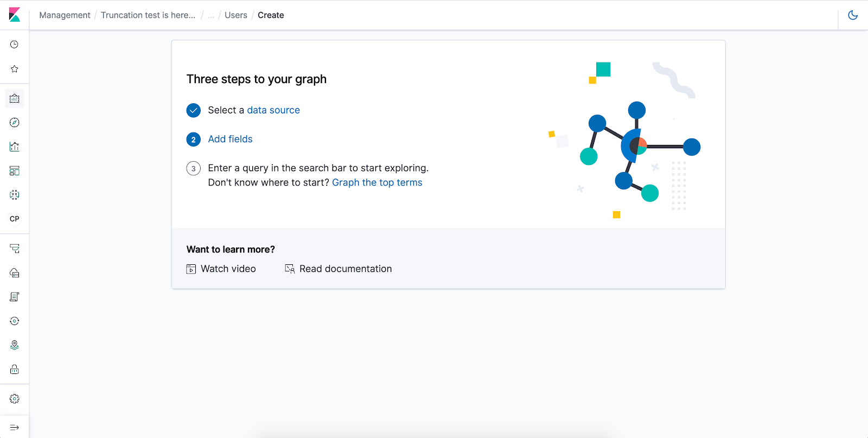Screen dimensions: 868x438
Task: Open Maps pin icon in sidebar
Action: point(15,345)
